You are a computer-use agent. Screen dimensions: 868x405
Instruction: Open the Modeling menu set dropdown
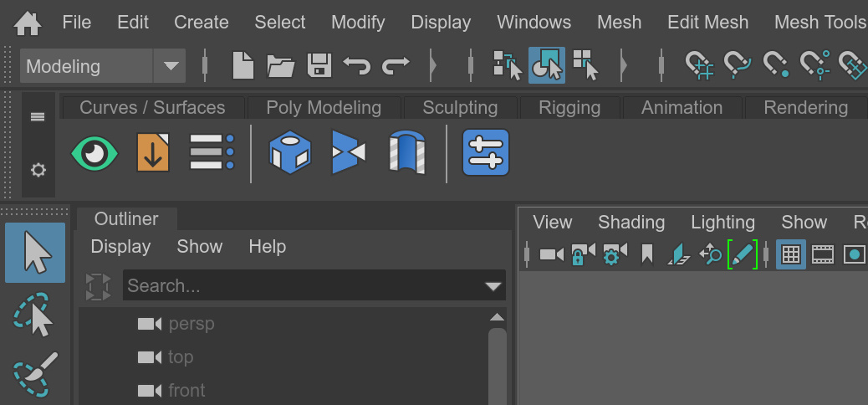pos(102,66)
